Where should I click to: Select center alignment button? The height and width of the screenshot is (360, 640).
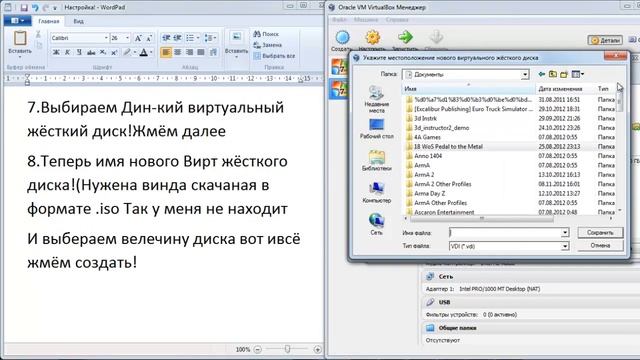click(x=178, y=52)
